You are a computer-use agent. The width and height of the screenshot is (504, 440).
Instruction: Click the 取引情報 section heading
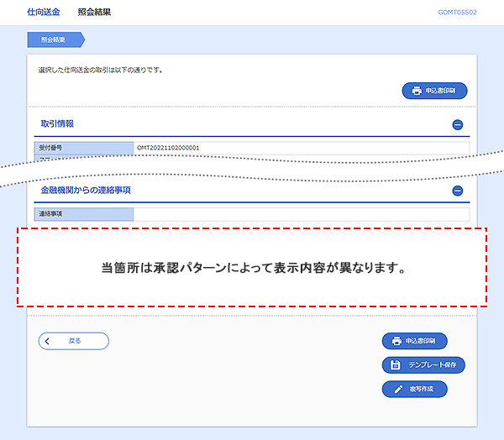57,124
